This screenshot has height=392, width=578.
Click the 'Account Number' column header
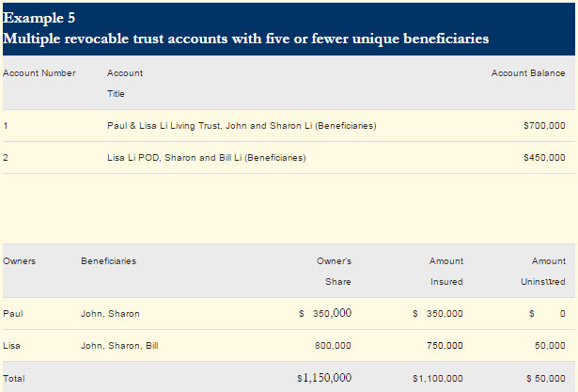39,73
